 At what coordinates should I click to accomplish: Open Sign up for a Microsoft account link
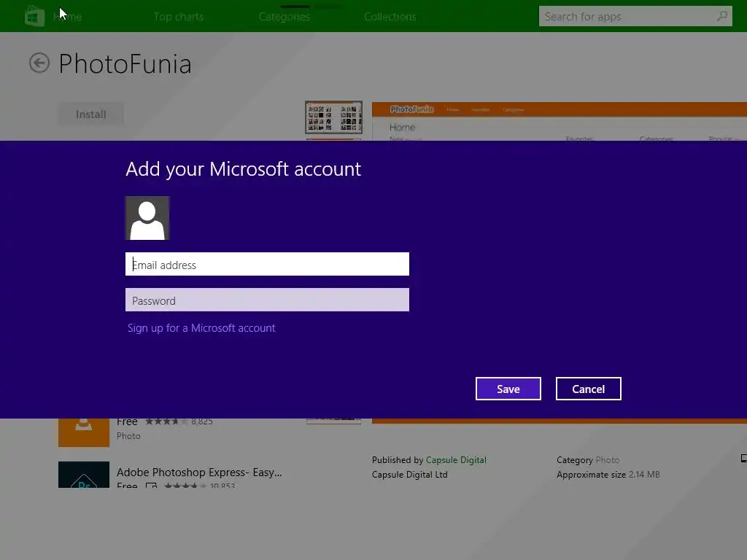click(x=201, y=328)
